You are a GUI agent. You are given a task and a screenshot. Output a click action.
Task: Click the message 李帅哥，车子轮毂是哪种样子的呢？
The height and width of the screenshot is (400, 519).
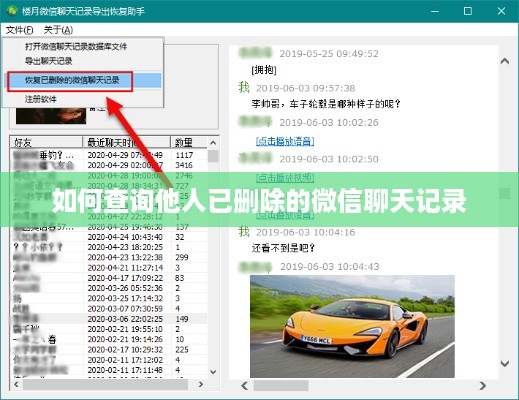326,104
